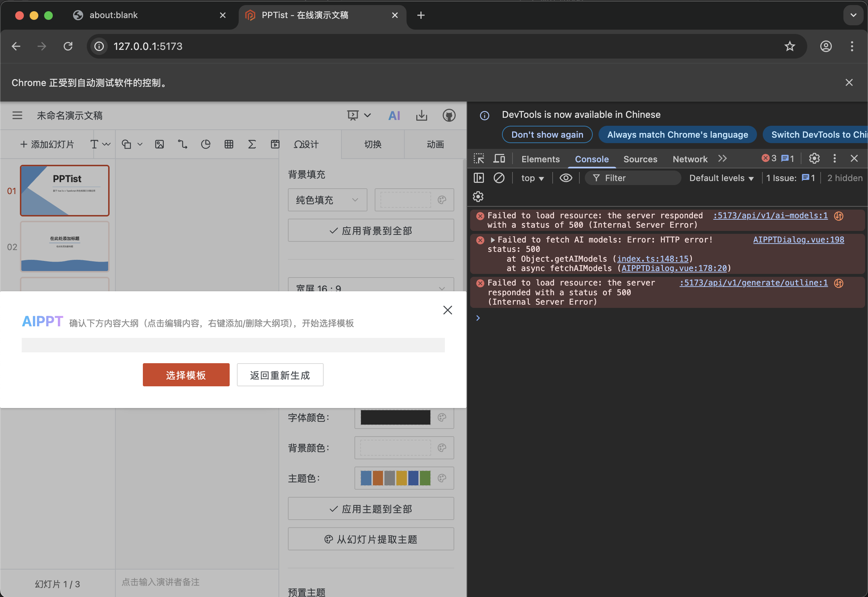Toggle the device toolbar in DevTools
The image size is (868, 597).
[499, 159]
